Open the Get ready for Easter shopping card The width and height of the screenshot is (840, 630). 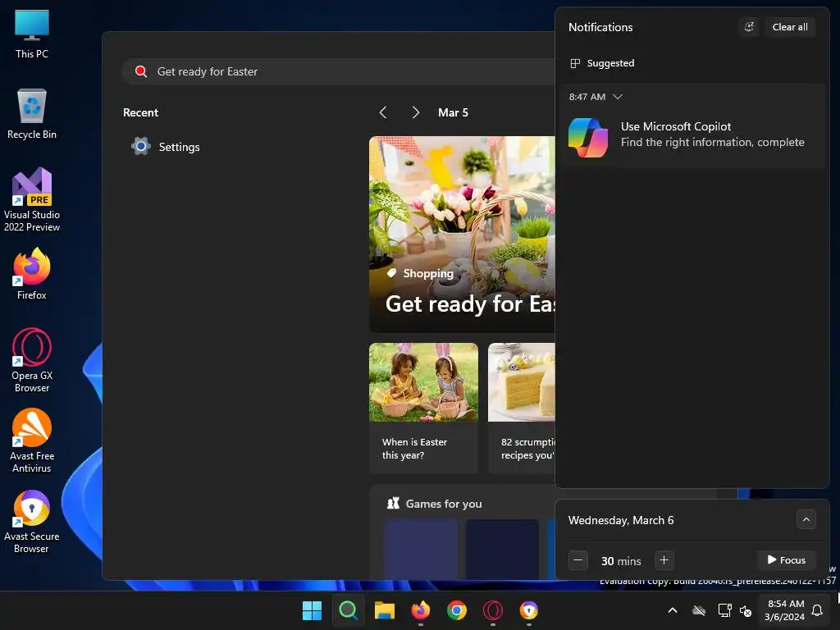pos(462,235)
